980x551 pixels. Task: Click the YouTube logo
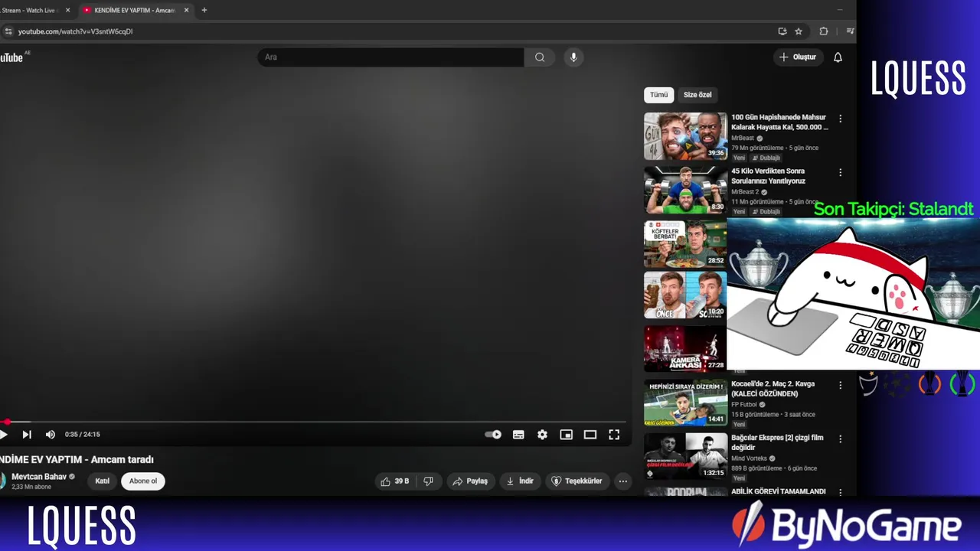tap(11, 57)
